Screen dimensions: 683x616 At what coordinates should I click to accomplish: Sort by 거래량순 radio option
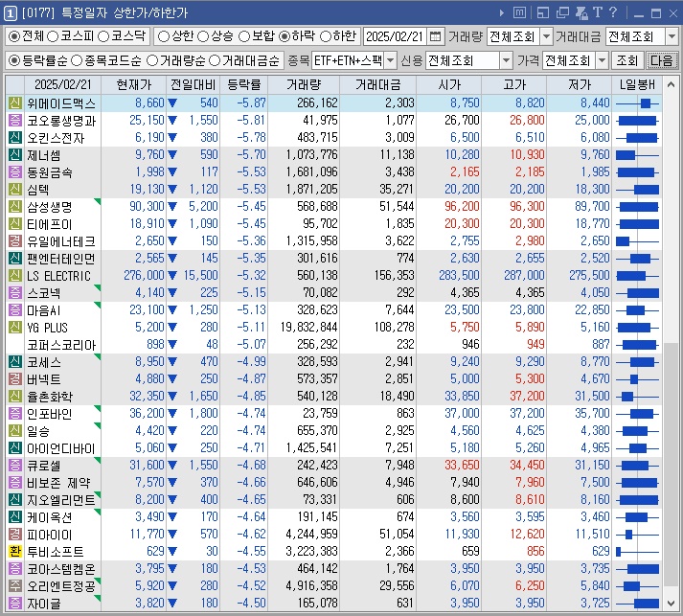click(152, 61)
